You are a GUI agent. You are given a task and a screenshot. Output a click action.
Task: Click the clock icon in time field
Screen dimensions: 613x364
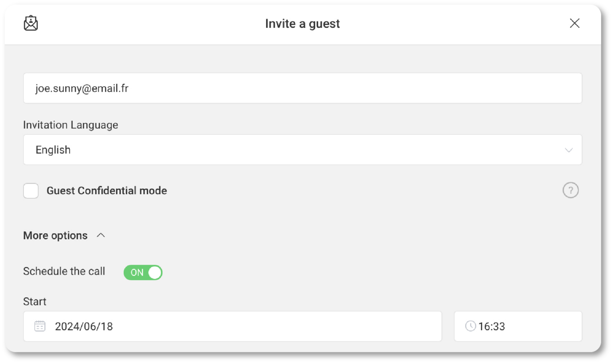471,326
